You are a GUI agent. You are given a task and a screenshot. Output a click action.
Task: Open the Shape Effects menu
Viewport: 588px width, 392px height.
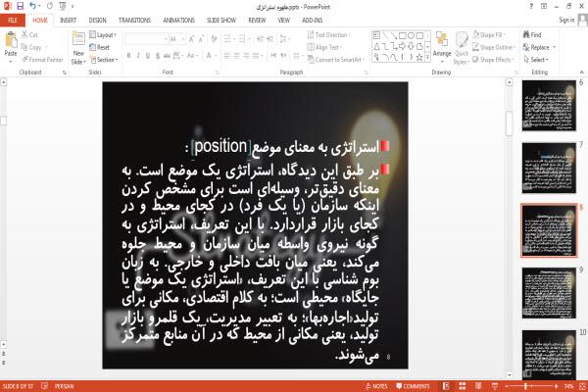[493, 60]
